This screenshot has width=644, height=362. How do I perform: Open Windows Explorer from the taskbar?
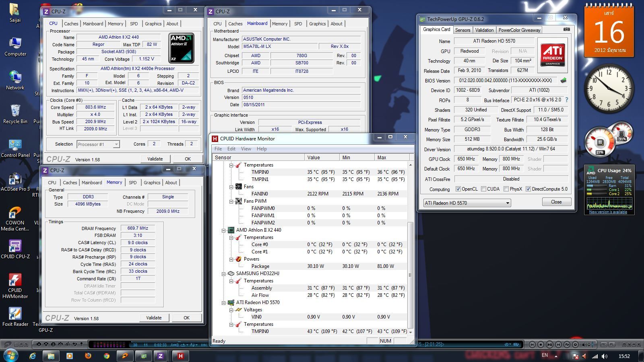tap(51, 356)
